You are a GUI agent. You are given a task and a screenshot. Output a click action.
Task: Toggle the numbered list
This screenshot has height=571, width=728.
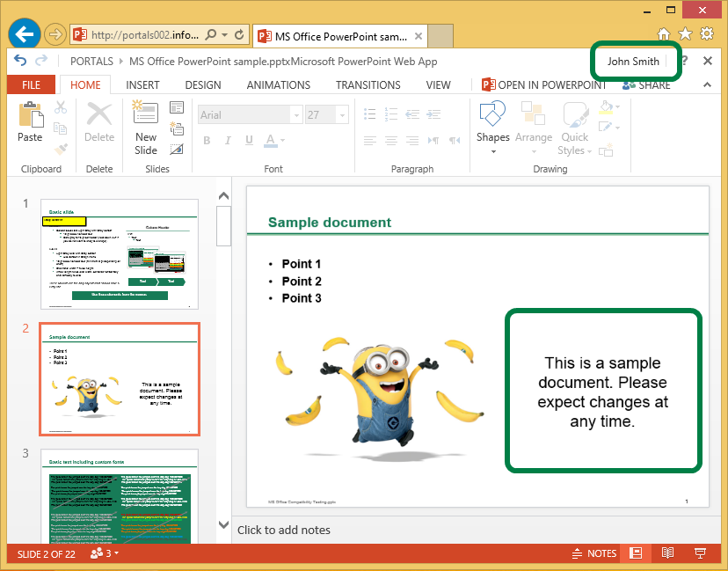(391, 114)
